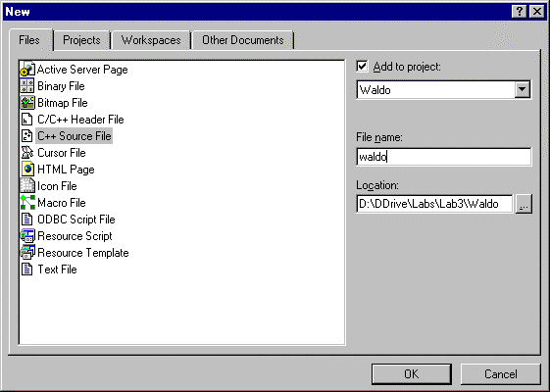The width and height of the screenshot is (550, 392).
Task: Select the Icon File entry
Action: (49, 186)
